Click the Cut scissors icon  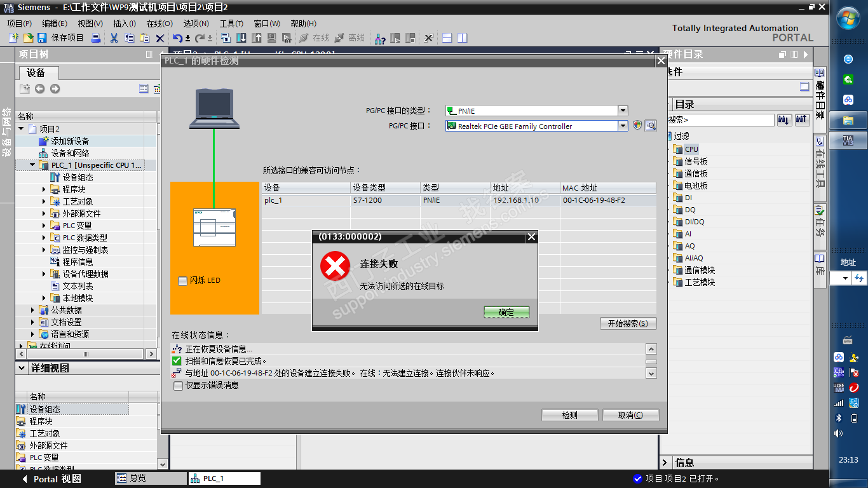[114, 38]
